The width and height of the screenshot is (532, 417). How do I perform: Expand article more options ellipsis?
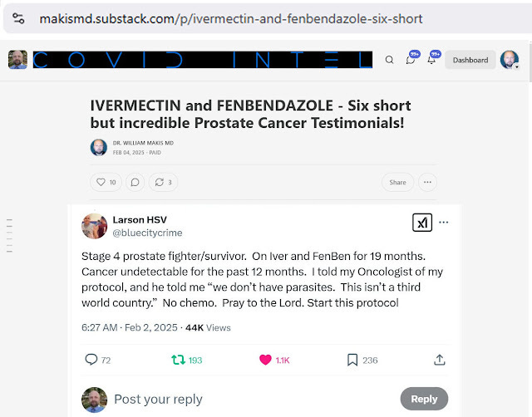pyautogui.click(x=427, y=183)
